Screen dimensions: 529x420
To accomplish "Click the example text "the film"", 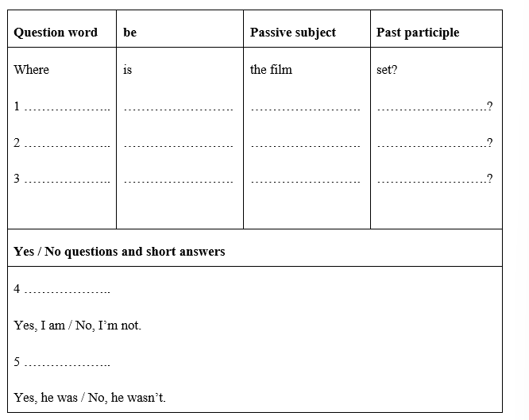I will (271, 70).
